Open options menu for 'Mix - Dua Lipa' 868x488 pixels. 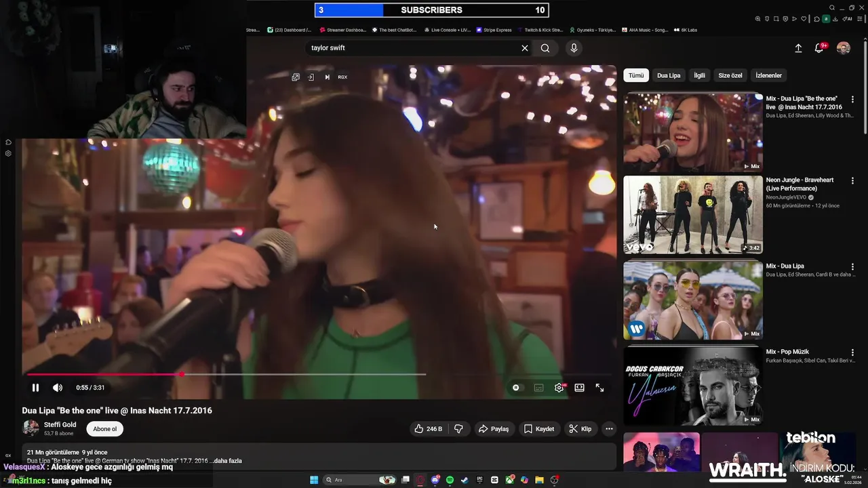[x=852, y=266]
